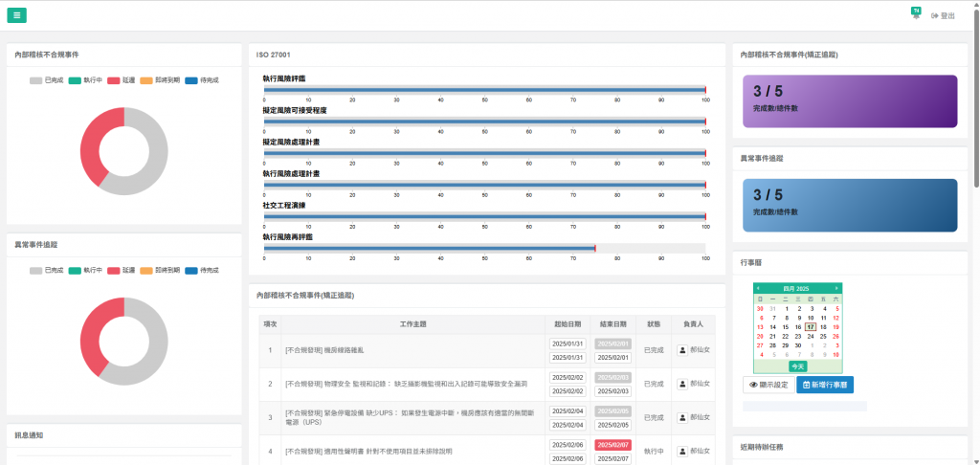980x465 pixels.
Task: Click the 今天 button in calendar
Action: tap(797, 366)
